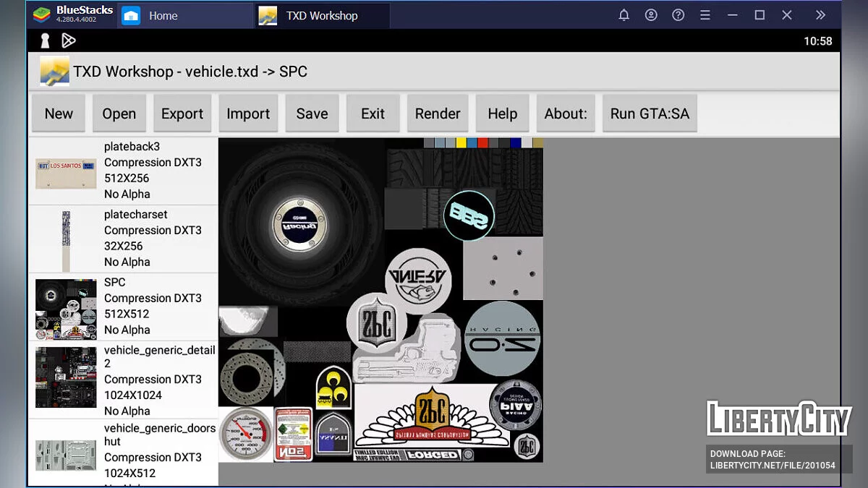The width and height of the screenshot is (868, 488).
Task: Click the Import button
Action: point(248,114)
